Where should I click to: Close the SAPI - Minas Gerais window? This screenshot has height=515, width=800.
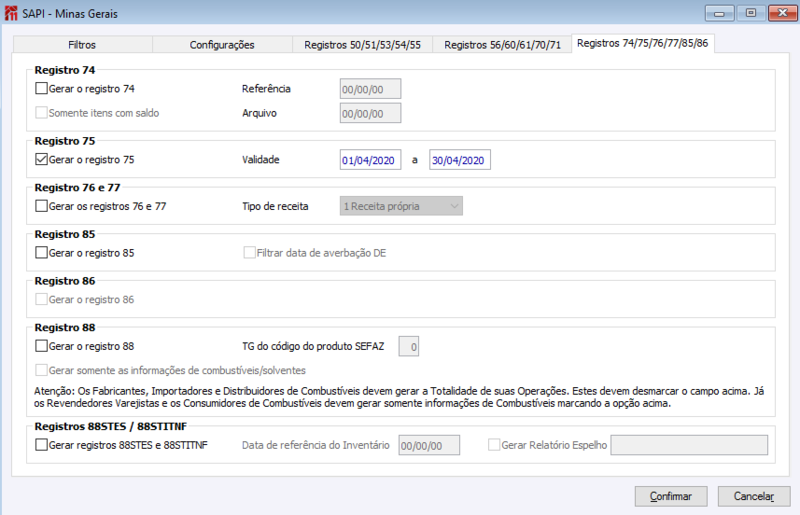tap(782, 13)
